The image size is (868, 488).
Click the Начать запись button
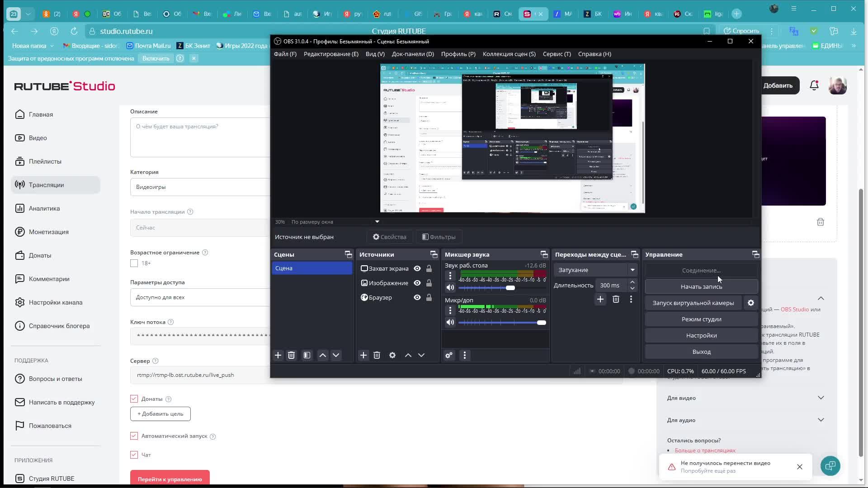[701, 287]
